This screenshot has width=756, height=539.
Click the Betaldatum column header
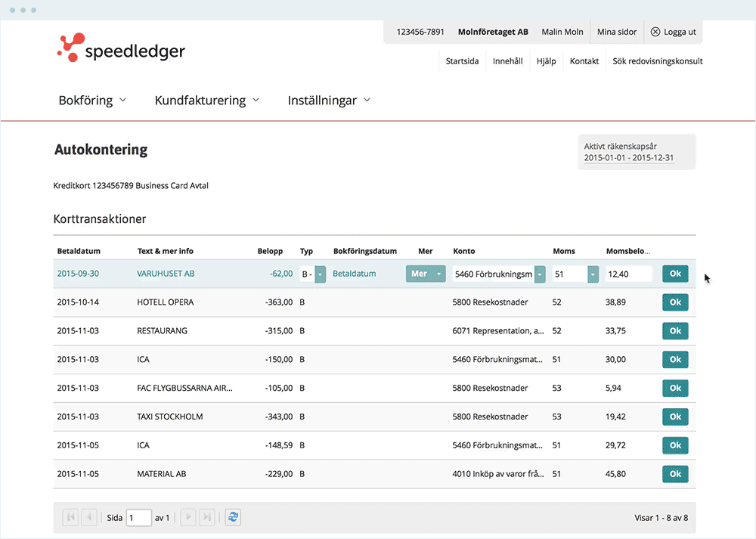[x=79, y=251]
